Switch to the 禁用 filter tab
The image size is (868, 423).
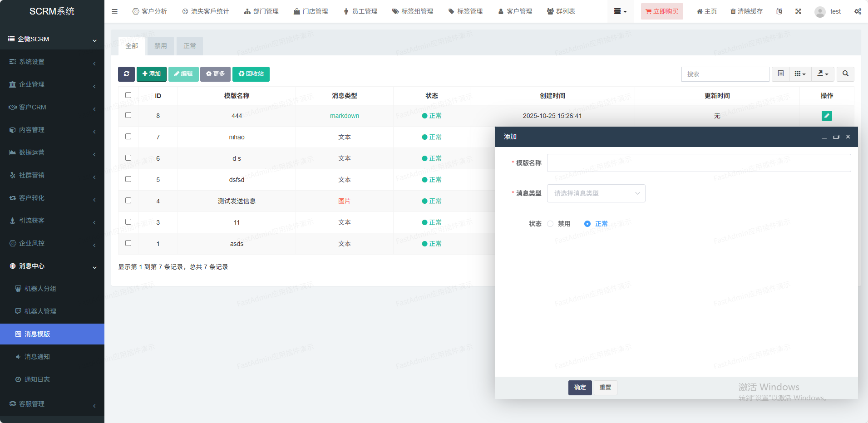[x=160, y=46]
